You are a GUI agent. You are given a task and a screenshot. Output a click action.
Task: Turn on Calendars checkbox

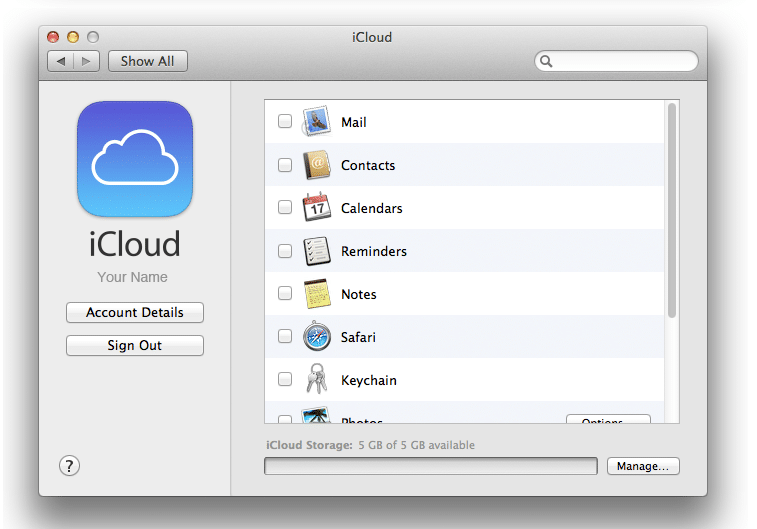pyautogui.click(x=285, y=208)
